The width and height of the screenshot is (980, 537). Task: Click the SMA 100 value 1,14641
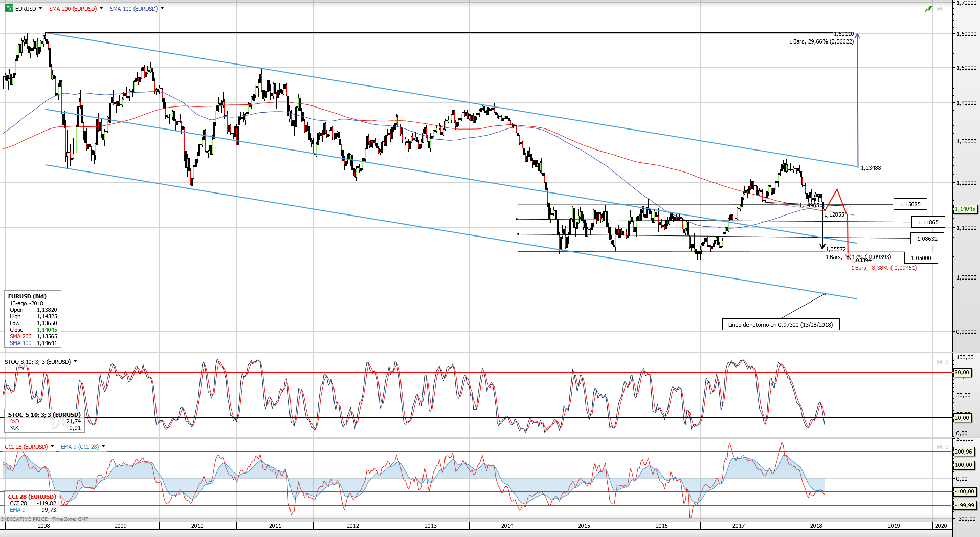[x=47, y=343]
